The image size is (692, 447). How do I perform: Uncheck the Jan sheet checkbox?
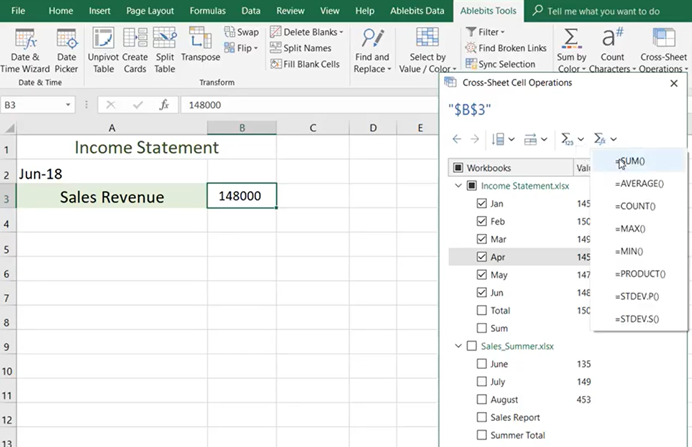pyautogui.click(x=483, y=204)
